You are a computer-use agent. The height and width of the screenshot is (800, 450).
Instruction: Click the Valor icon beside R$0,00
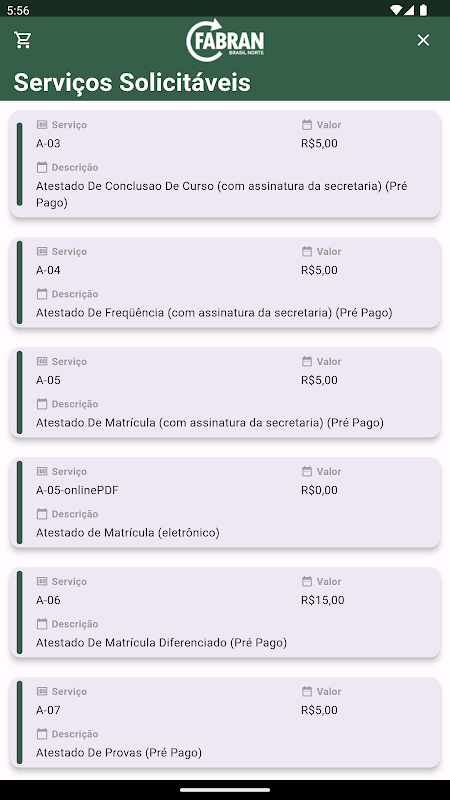tap(307, 471)
